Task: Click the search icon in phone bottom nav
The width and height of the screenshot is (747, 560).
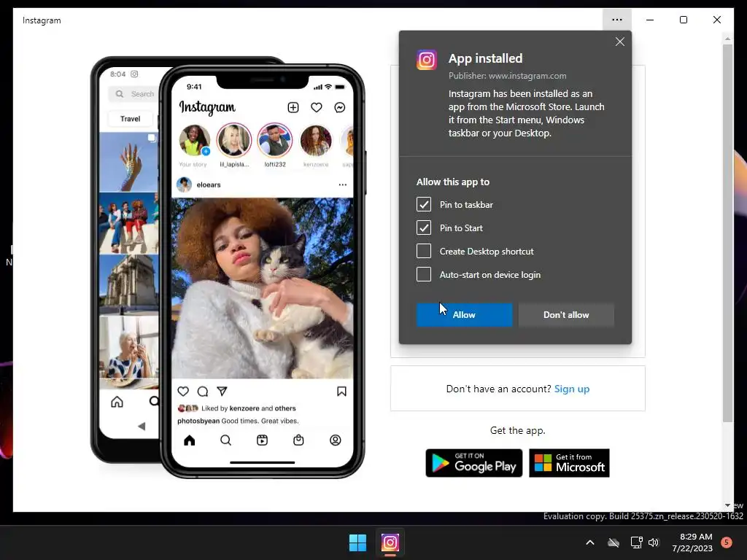Action: point(226,440)
